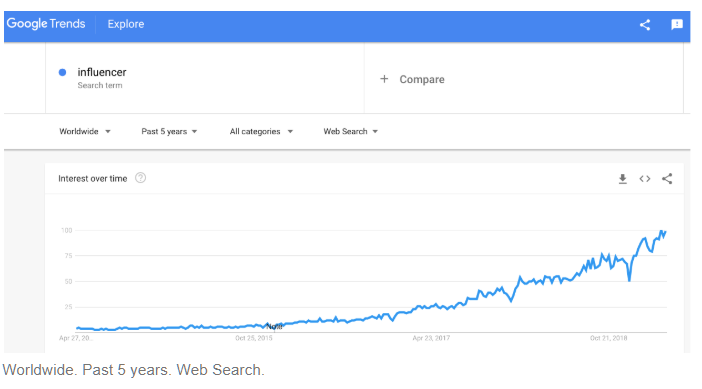
Task: Go to the Explore section
Action: [126, 24]
